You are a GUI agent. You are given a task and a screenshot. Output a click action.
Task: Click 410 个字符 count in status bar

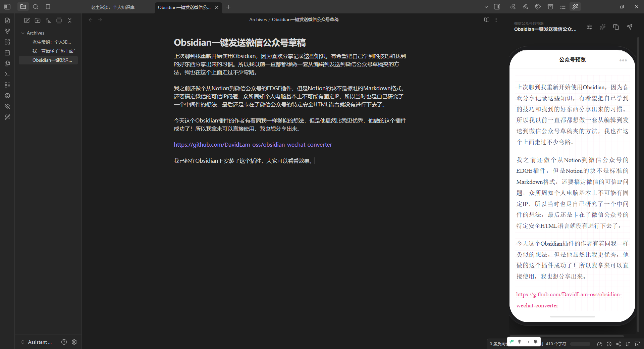(556, 344)
